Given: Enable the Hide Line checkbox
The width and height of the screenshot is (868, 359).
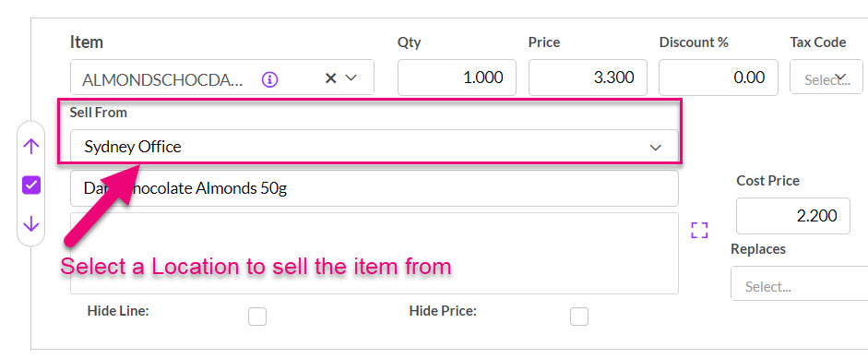Looking at the screenshot, I should [x=256, y=317].
